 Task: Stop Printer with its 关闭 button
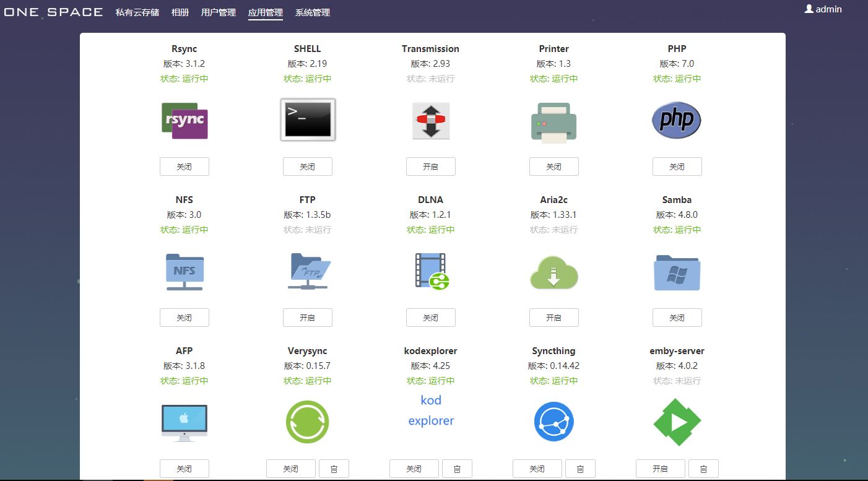(554, 167)
